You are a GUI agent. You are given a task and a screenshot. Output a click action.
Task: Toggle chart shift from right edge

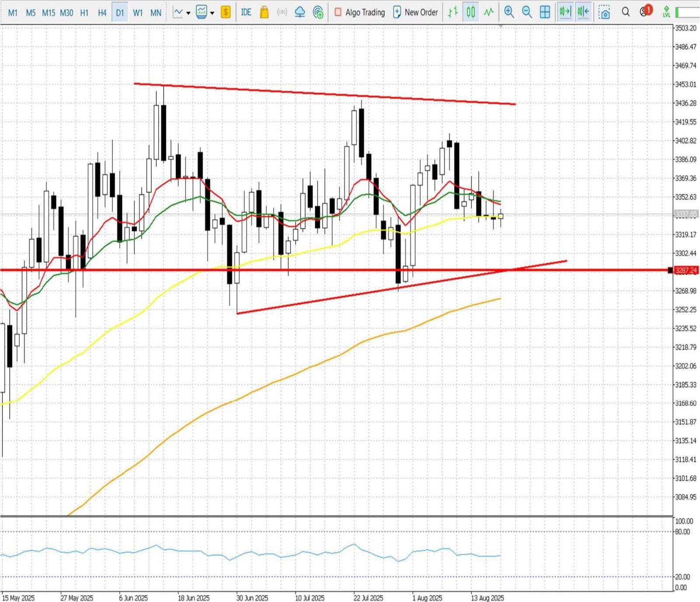pos(583,12)
